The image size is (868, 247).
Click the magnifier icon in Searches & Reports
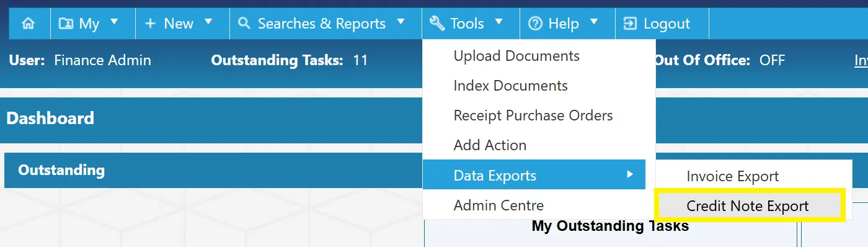pos(244,24)
